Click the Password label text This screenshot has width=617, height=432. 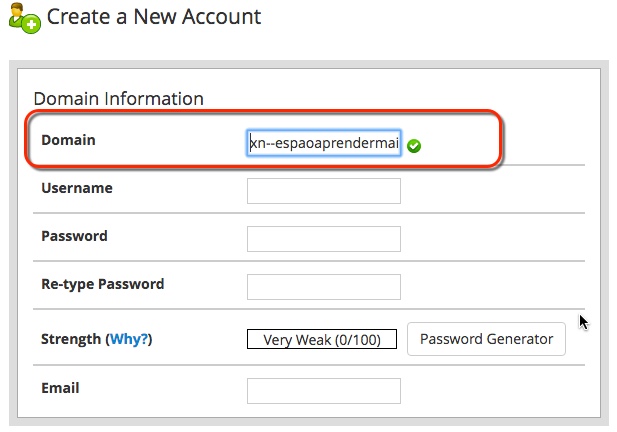74,236
